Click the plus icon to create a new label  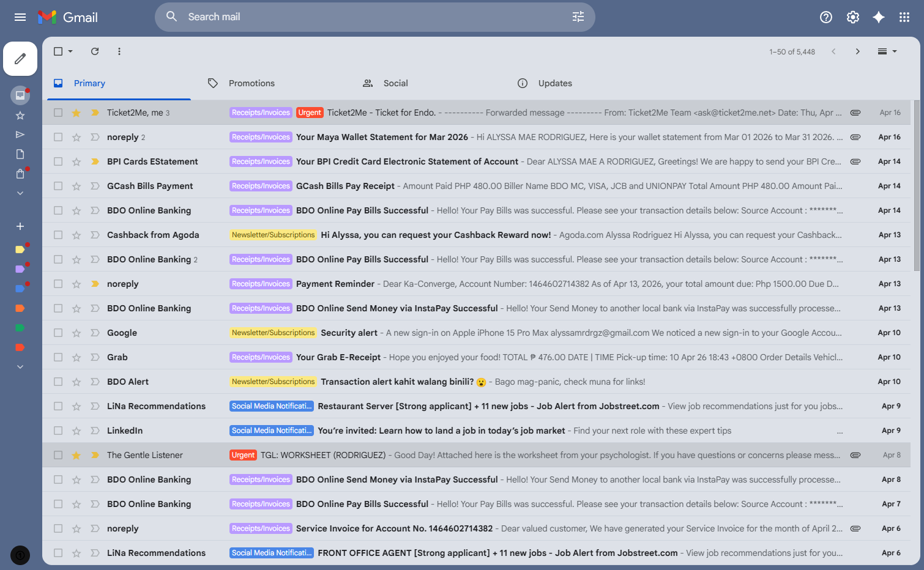pyautogui.click(x=20, y=226)
